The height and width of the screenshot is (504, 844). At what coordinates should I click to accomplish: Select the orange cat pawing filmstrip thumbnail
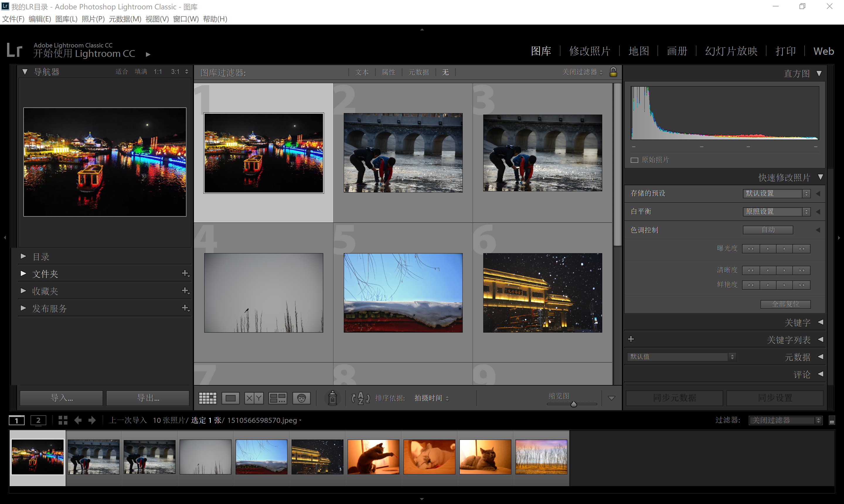(373, 457)
